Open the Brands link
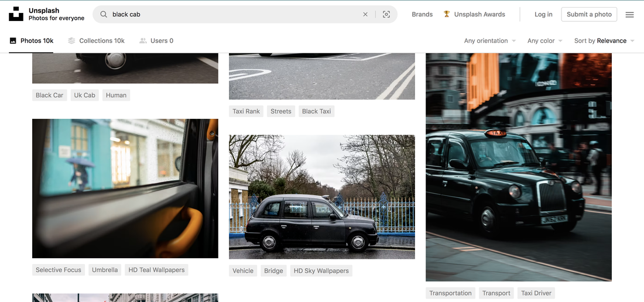Viewport: 644px width, 302px height. tap(422, 15)
